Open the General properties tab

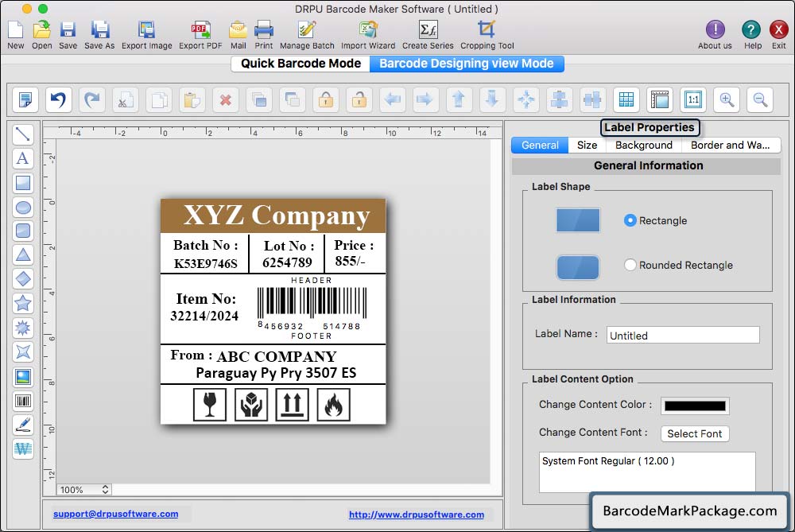[x=540, y=145]
